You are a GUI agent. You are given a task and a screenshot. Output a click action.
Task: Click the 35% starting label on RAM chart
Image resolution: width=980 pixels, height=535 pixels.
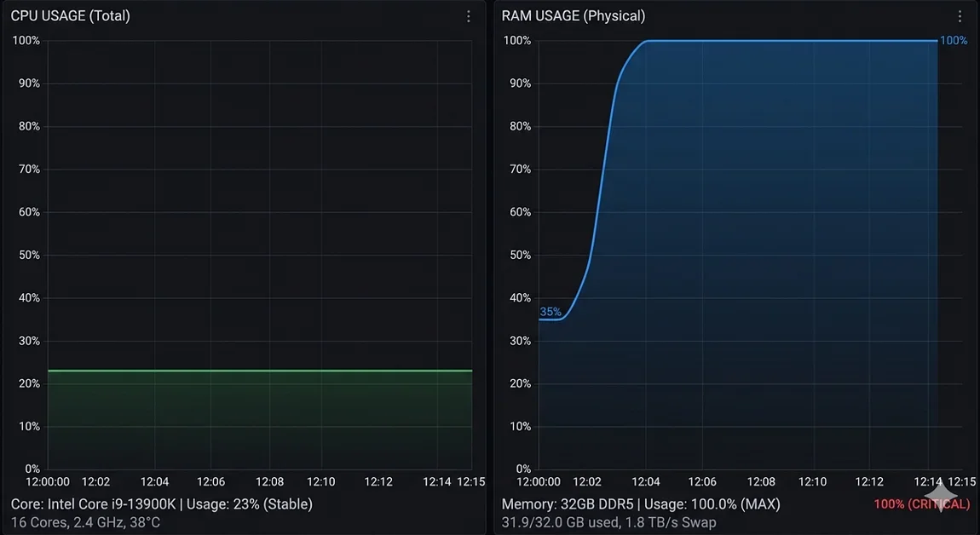click(x=551, y=311)
